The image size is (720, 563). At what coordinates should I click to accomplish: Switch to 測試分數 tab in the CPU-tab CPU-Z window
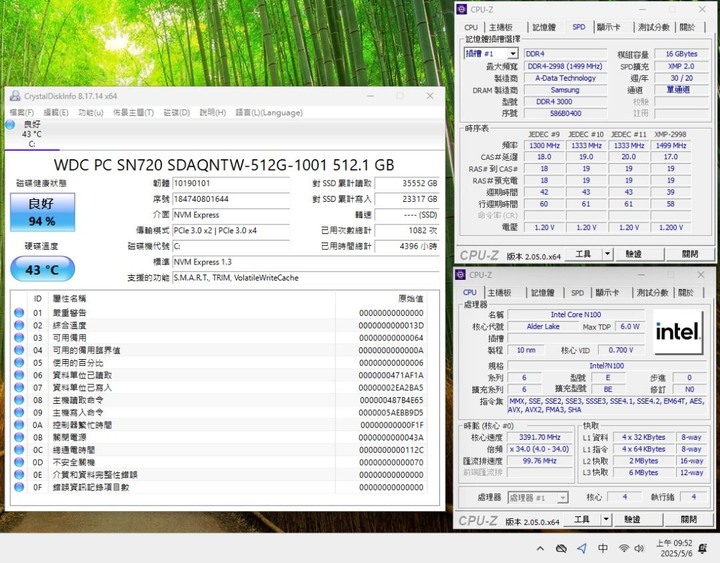pos(652,293)
